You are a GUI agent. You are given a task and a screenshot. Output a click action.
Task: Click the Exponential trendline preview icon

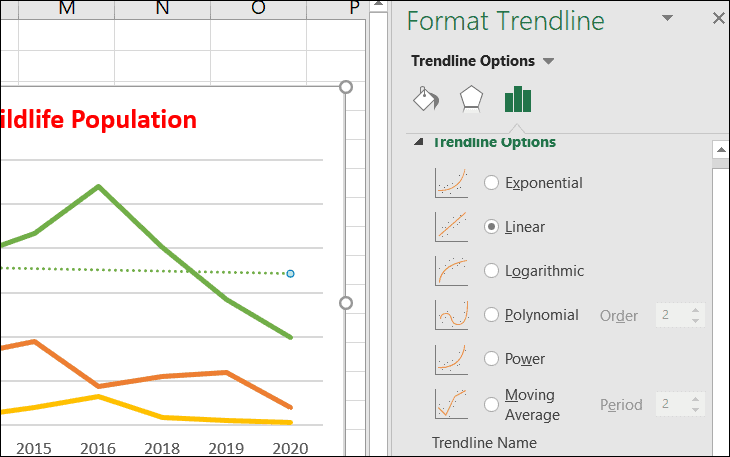point(451,183)
